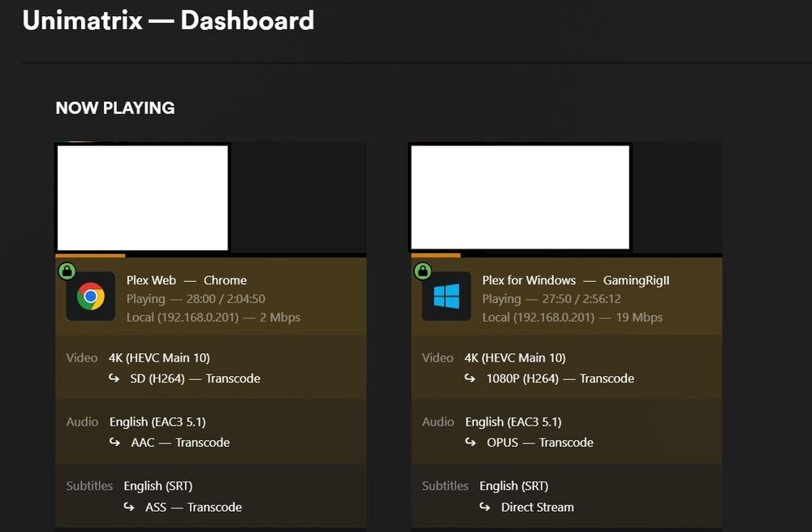Screen dimensions: 812x532
Task: Click the Video label in Chrome session
Action: [82, 358]
